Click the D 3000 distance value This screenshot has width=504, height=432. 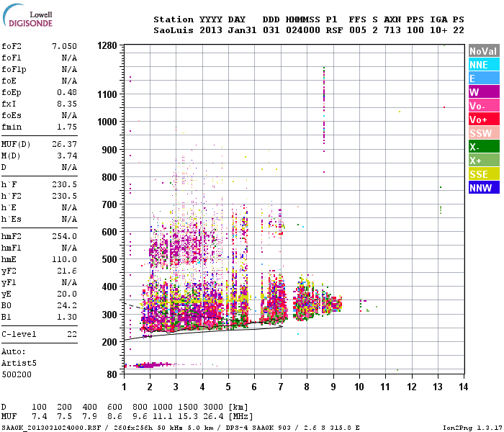click(213, 408)
